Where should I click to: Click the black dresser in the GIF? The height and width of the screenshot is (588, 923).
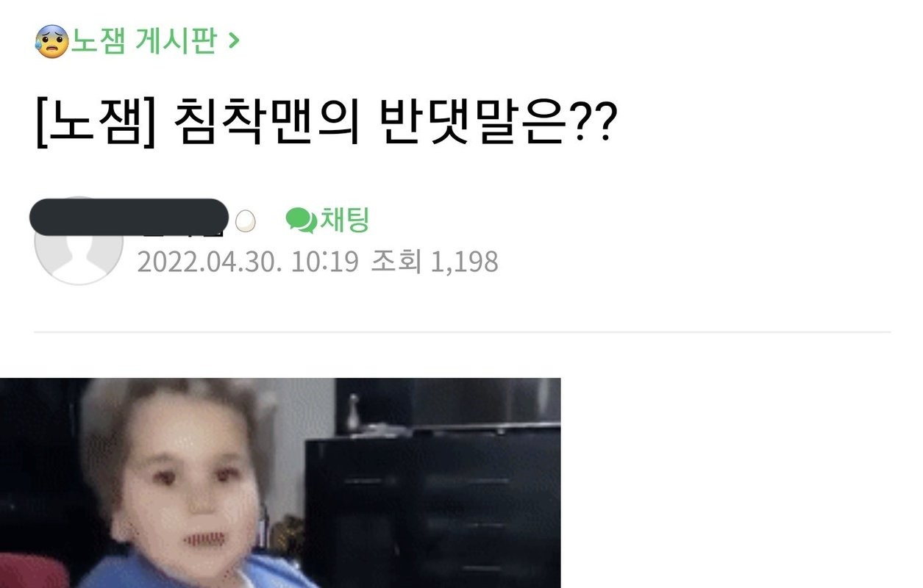[434, 507]
